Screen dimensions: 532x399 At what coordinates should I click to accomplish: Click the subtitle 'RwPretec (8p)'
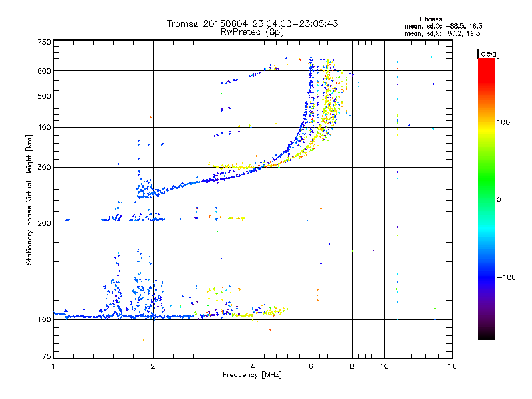click(252, 32)
